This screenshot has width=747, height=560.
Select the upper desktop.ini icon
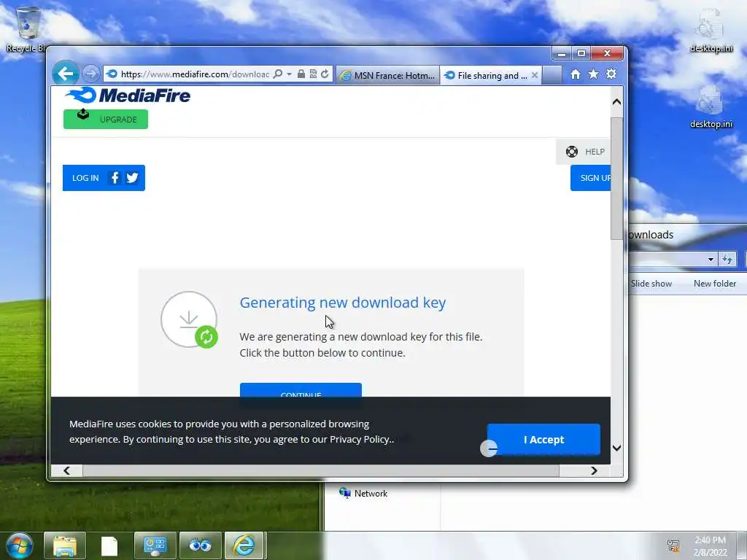(x=711, y=31)
